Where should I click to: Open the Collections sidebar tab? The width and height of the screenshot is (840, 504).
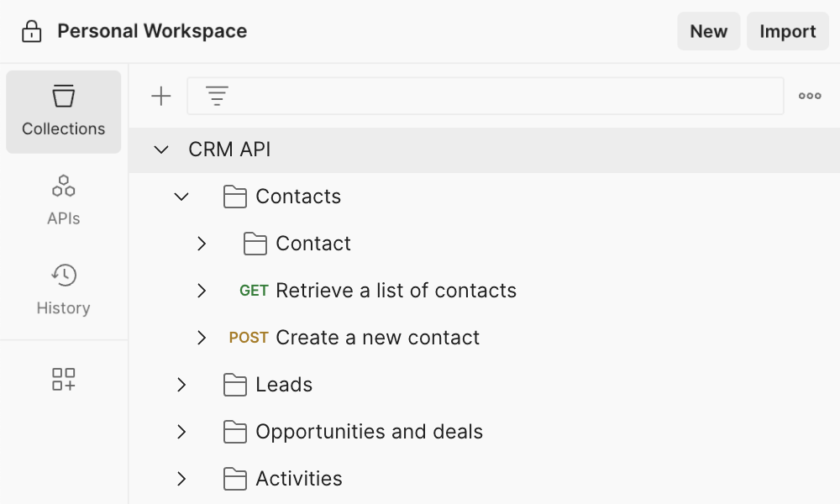click(64, 112)
